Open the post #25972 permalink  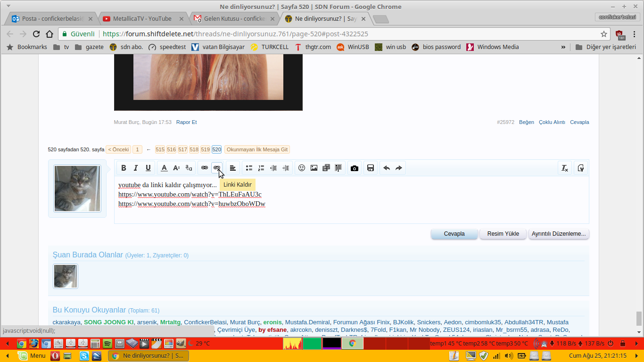tap(505, 122)
